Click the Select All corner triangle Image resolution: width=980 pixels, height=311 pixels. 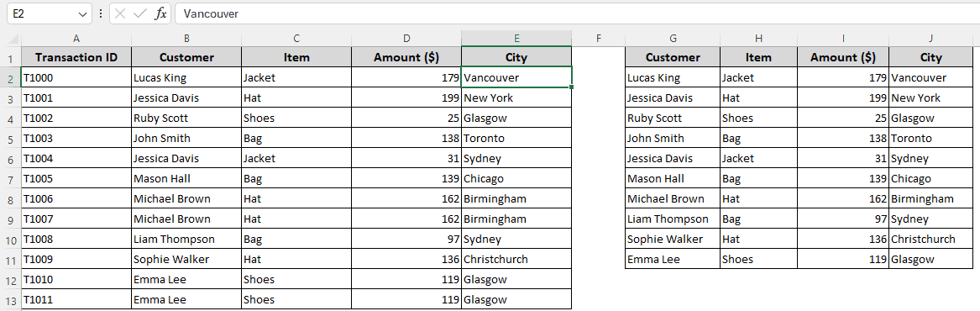pyautogui.click(x=13, y=40)
